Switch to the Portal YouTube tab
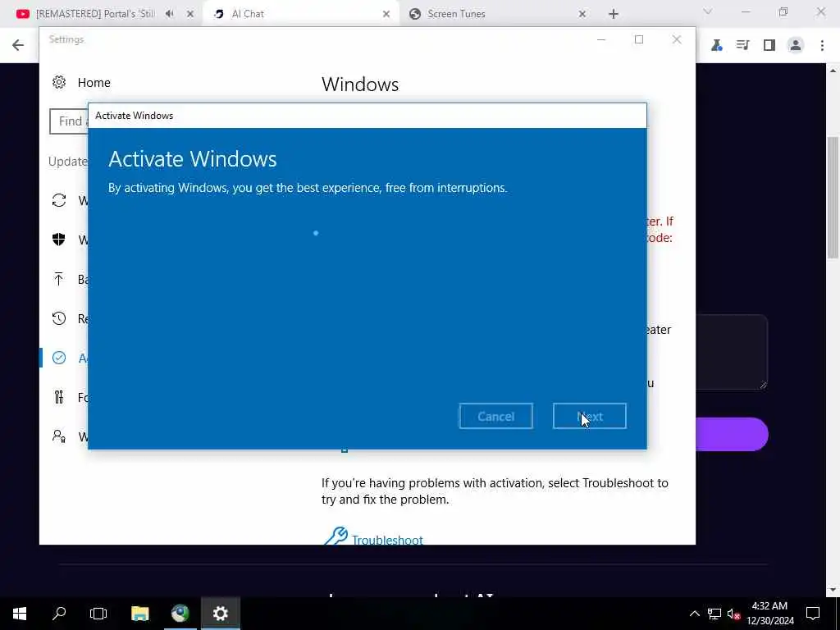This screenshot has width=840, height=630. [x=95, y=14]
